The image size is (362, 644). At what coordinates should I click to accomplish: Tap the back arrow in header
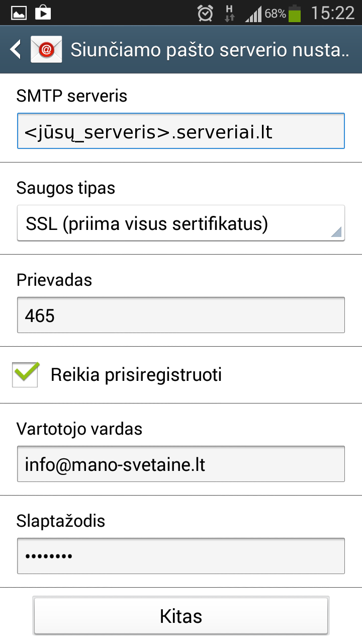(16, 49)
